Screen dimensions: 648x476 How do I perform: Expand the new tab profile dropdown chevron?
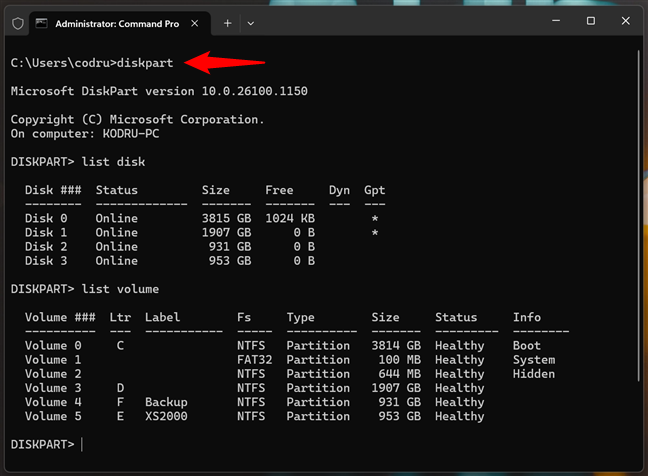coord(251,22)
